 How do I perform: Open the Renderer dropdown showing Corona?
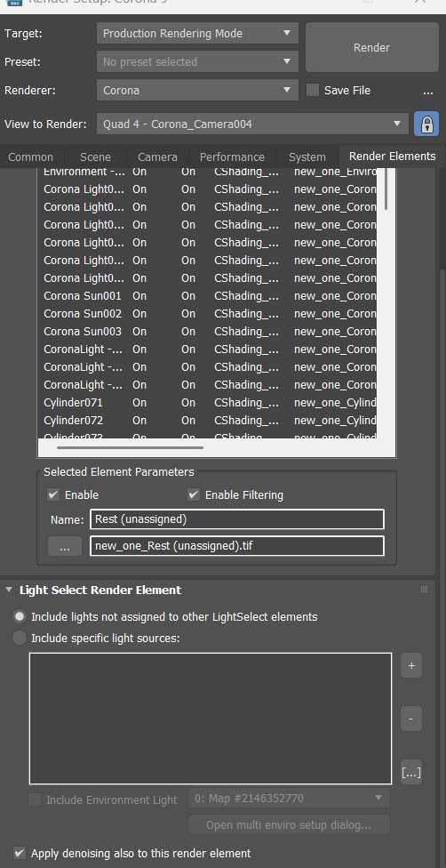197,90
